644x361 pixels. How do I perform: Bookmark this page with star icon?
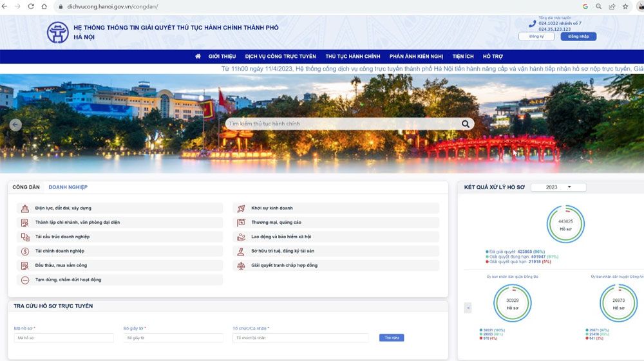coord(625,6)
